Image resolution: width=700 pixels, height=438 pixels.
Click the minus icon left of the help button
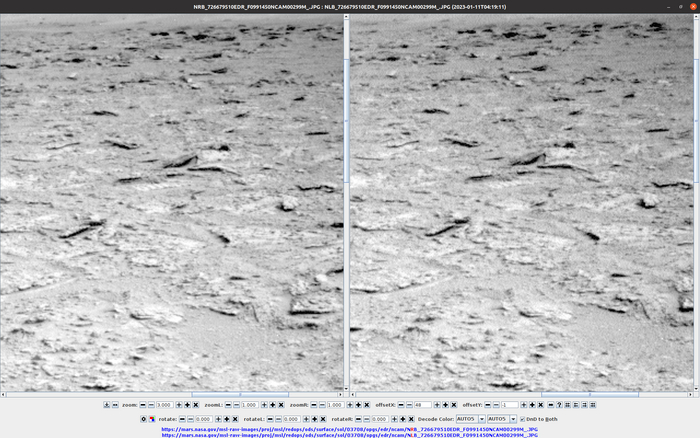(550, 405)
